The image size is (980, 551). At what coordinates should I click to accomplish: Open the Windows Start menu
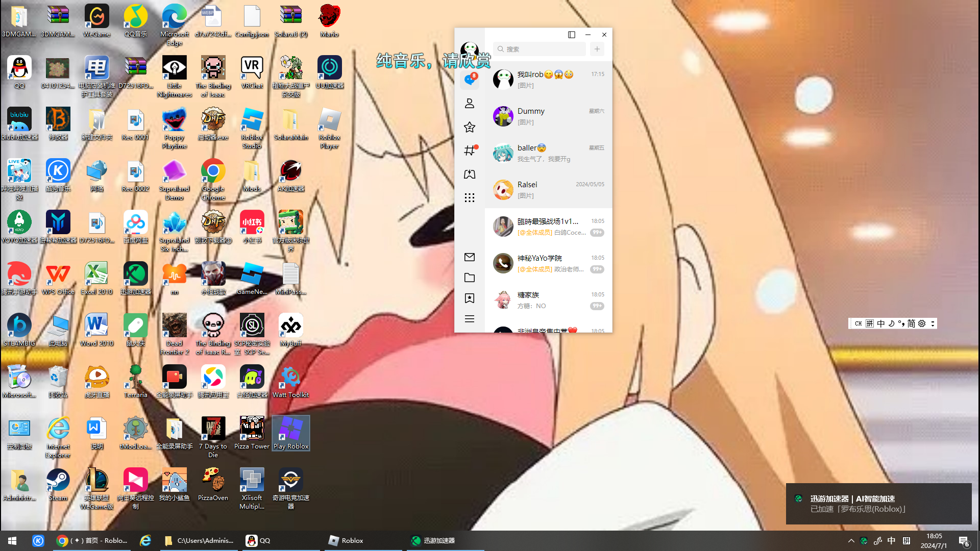click(x=12, y=541)
